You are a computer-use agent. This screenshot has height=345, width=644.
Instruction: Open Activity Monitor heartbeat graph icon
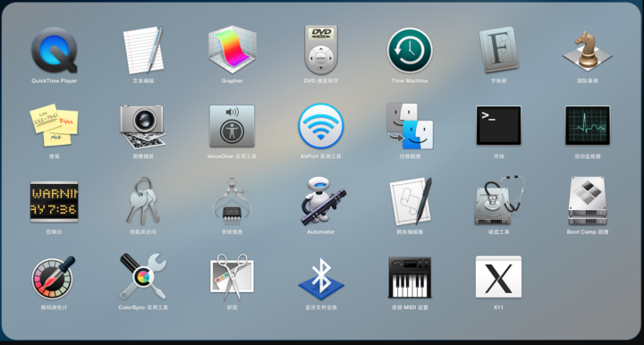[588, 125]
